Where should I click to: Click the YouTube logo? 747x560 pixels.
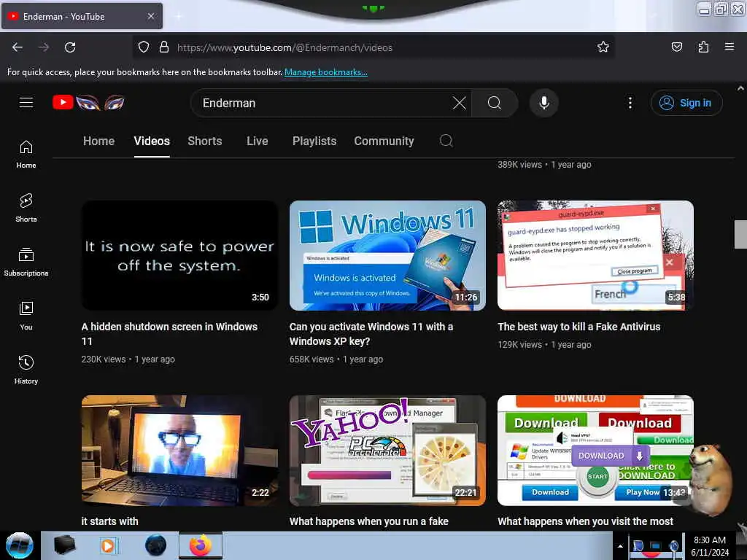pyautogui.click(x=88, y=102)
